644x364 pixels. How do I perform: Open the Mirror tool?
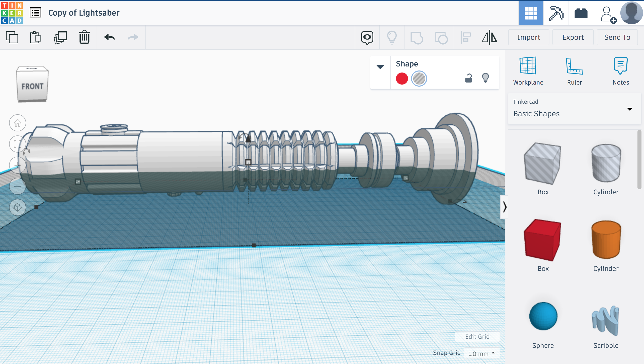489,38
